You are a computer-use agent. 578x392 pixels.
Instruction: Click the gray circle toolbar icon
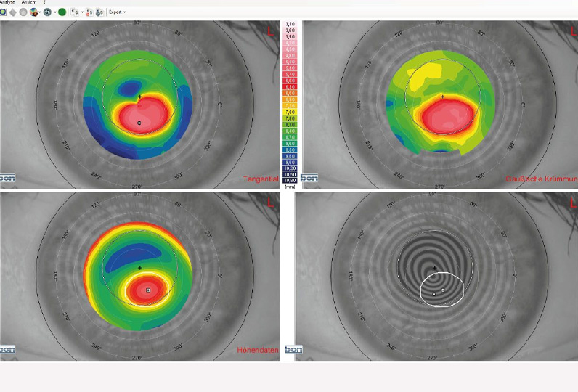click(23, 12)
